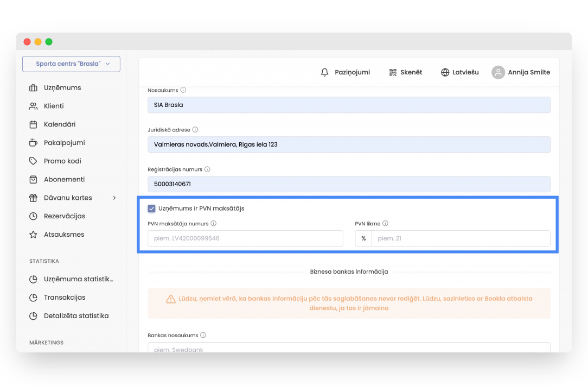Click the PVN maksātāja numurs field
Viewport: 588px width, 385px height.
245,238
